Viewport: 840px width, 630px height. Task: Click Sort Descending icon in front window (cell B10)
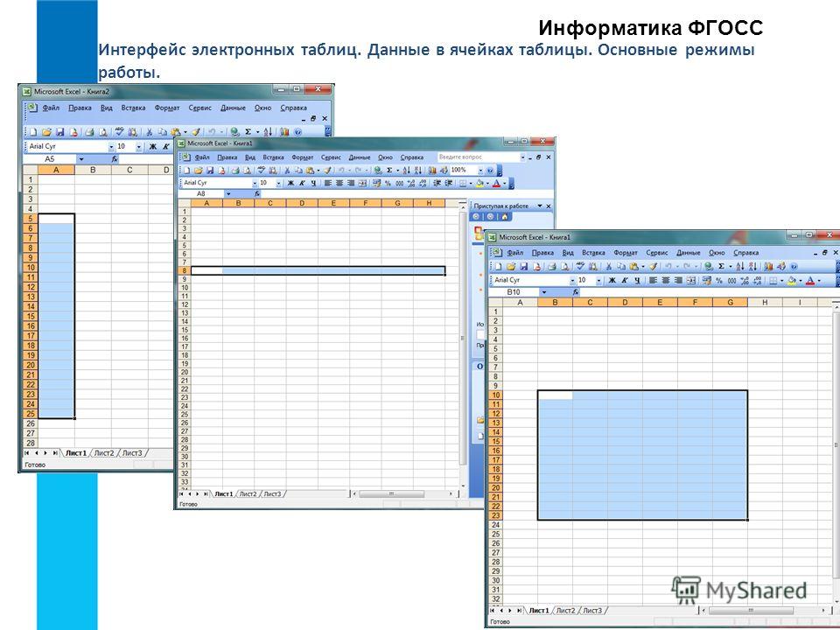coord(752,266)
